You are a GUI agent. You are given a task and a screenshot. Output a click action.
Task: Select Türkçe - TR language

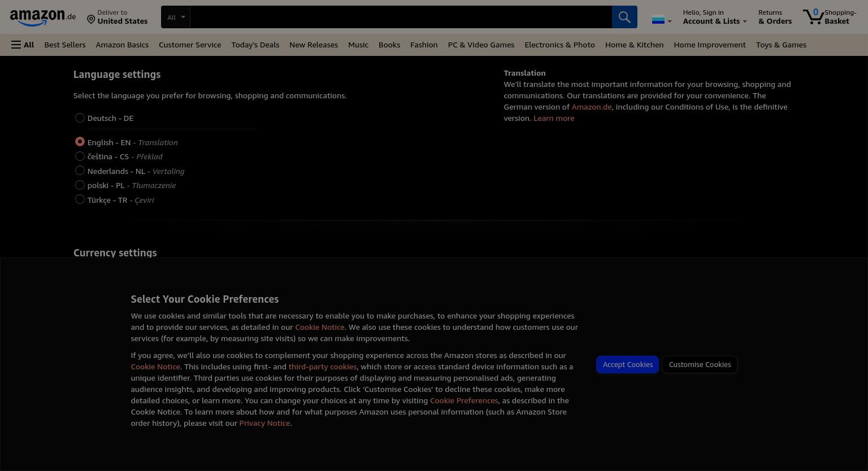click(80, 199)
